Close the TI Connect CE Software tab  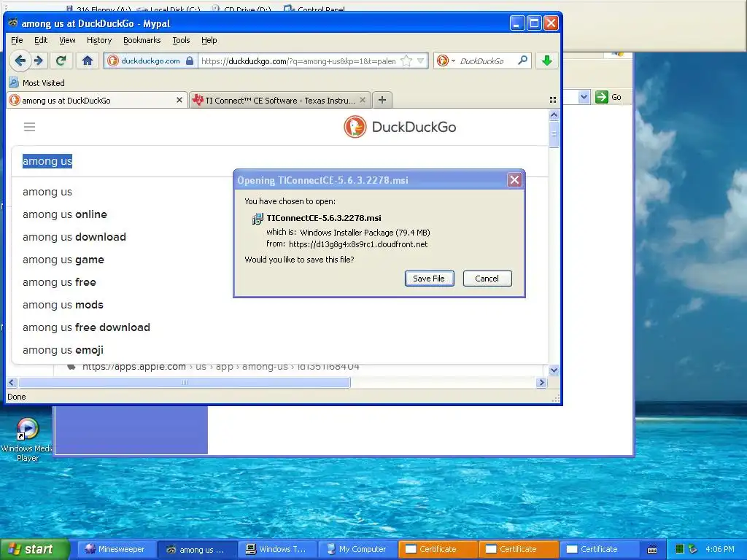tap(363, 100)
